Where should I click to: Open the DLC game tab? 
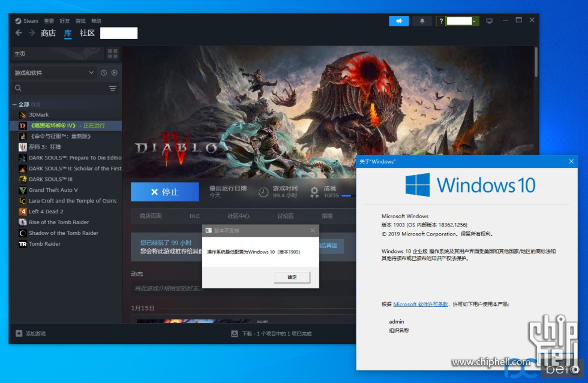194,216
